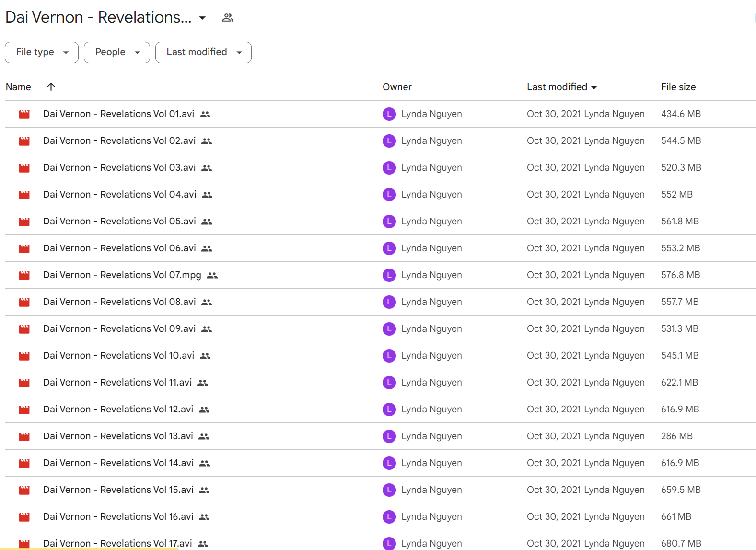Select file Dai Vernon - Revelations Vol 07.mpg
This screenshot has width=756, height=550.
pos(122,275)
